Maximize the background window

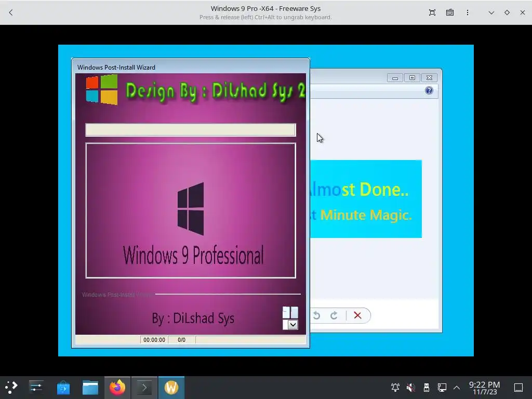(412, 78)
